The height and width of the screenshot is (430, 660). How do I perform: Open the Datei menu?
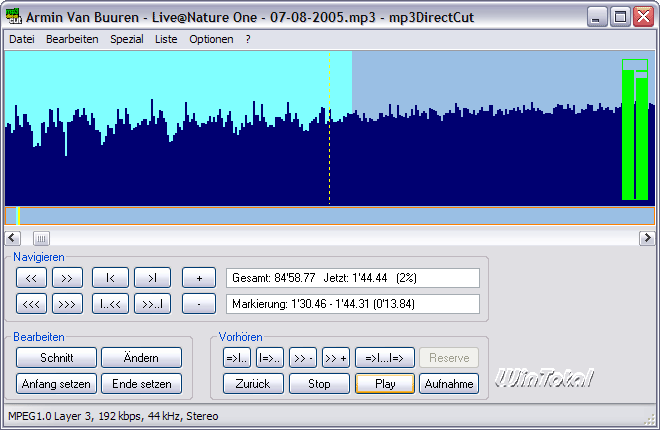pyautogui.click(x=21, y=39)
